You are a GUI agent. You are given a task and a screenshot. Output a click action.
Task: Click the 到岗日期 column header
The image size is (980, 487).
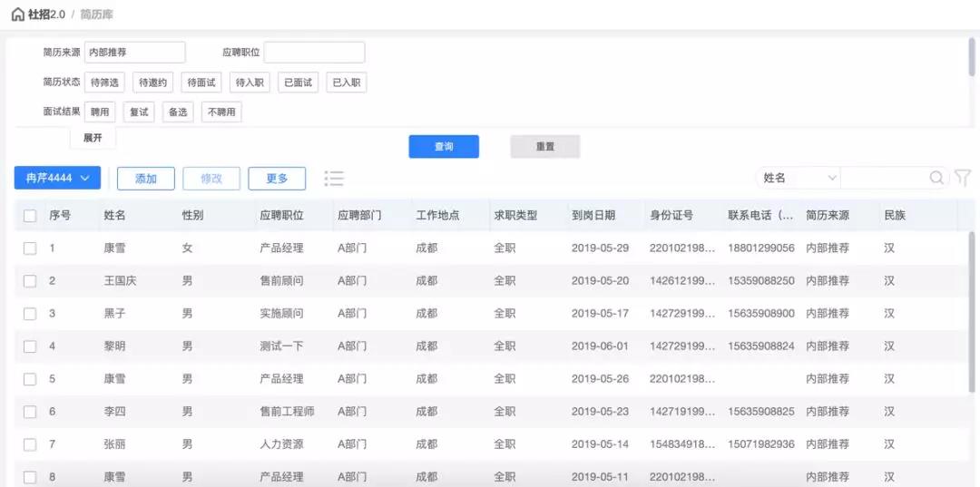[x=593, y=216]
